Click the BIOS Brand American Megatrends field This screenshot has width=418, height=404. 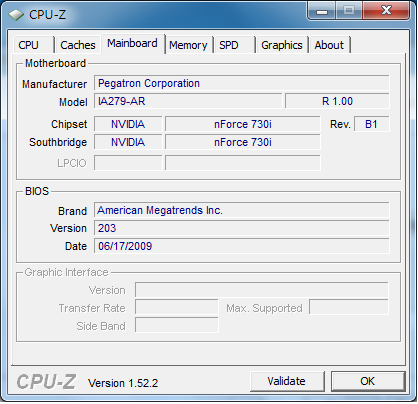tap(242, 210)
